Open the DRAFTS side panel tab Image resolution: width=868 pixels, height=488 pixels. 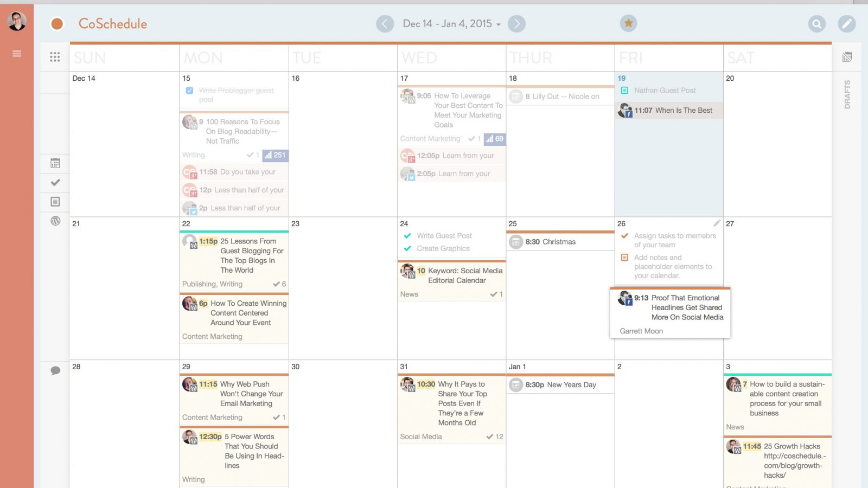tap(847, 94)
